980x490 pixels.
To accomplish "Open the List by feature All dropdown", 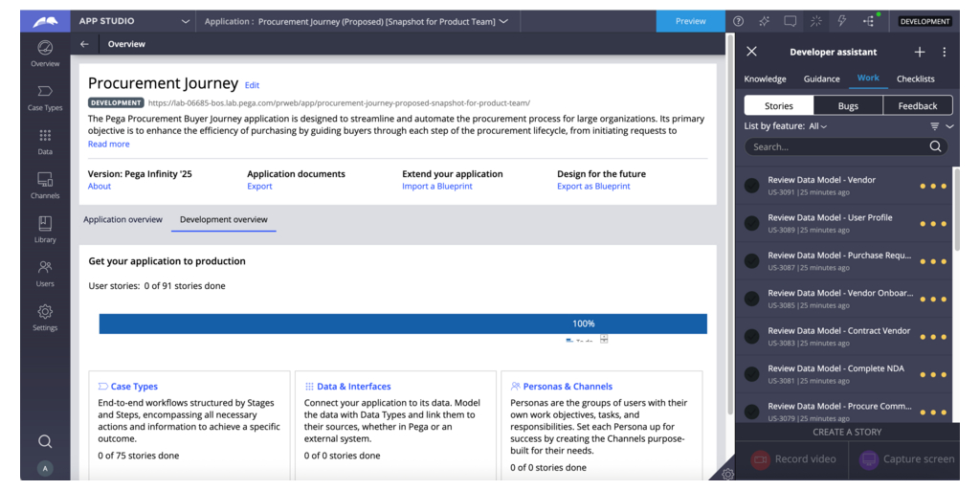I will 817,126.
